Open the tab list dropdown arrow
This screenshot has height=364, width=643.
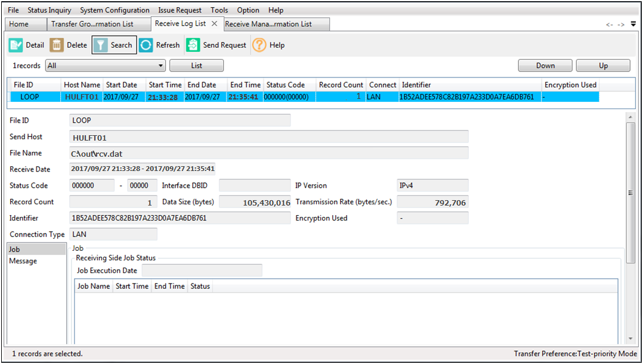[x=633, y=24]
